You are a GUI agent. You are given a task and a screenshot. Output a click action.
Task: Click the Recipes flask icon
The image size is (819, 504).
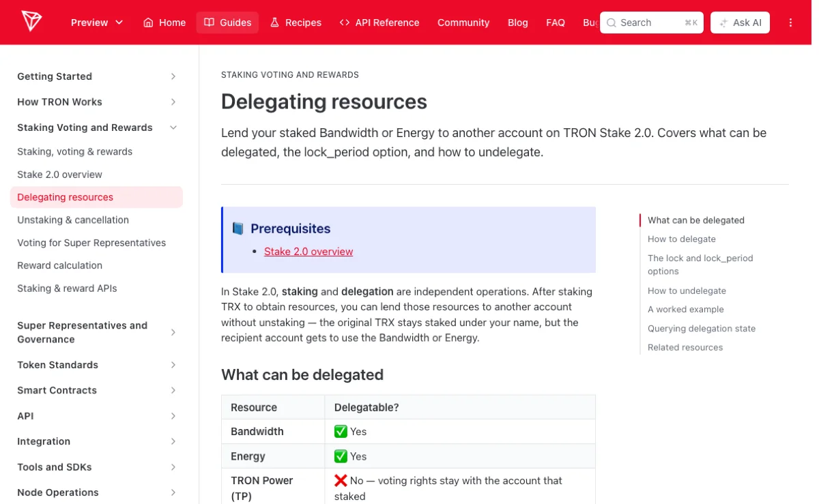point(275,23)
